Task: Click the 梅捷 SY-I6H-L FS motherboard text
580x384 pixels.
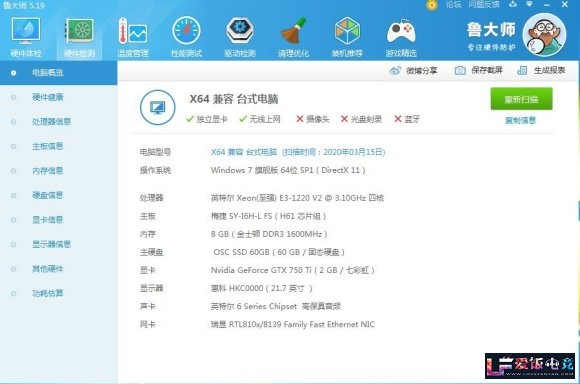Action: coord(268,216)
